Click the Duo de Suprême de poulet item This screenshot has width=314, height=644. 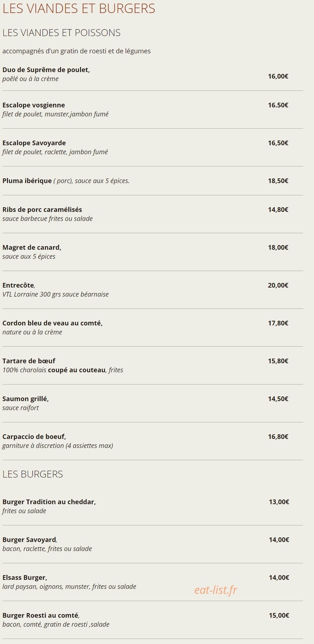coord(46,70)
